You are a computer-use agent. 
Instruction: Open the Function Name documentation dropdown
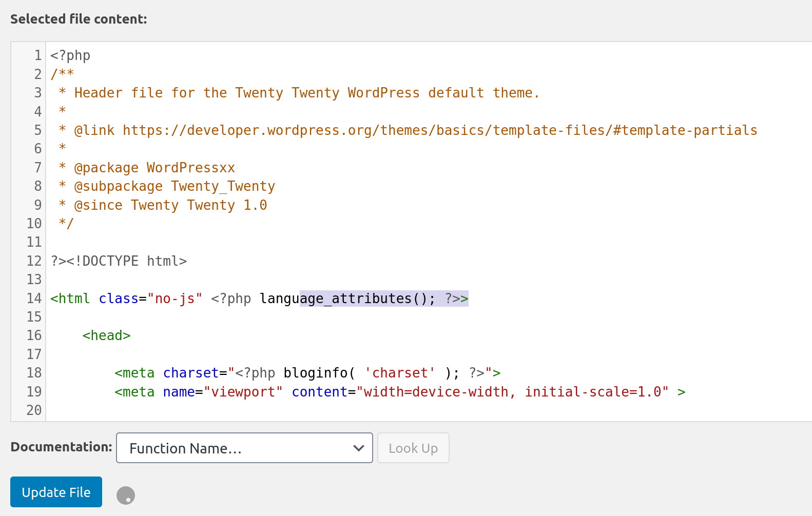coord(244,448)
